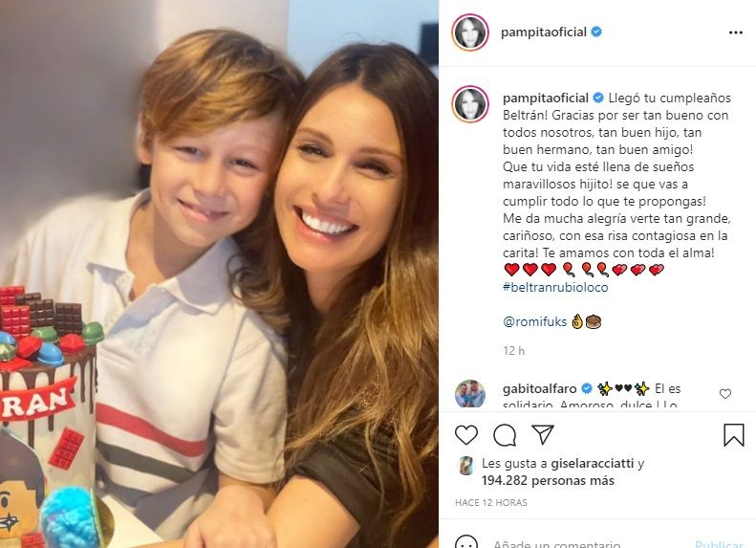Image resolution: width=756 pixels, height=548 pixels.
Task: Open gabitoalfaro's profile from comment
Action: tap(539, 388)
